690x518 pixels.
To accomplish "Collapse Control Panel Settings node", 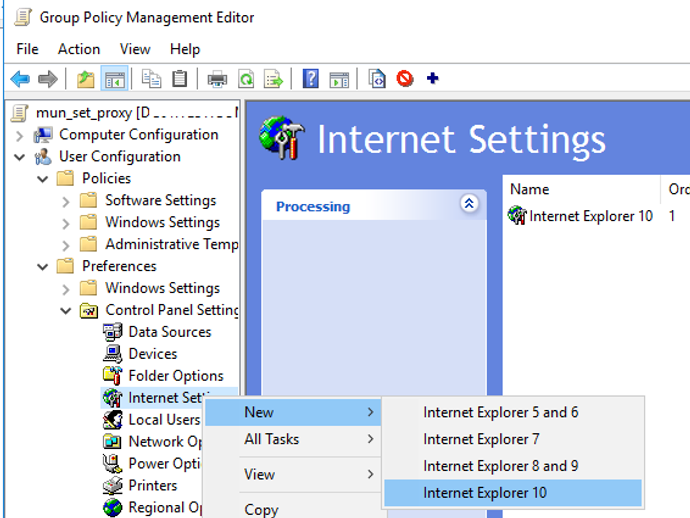I will pyautogui.click(x=66, y=311).
